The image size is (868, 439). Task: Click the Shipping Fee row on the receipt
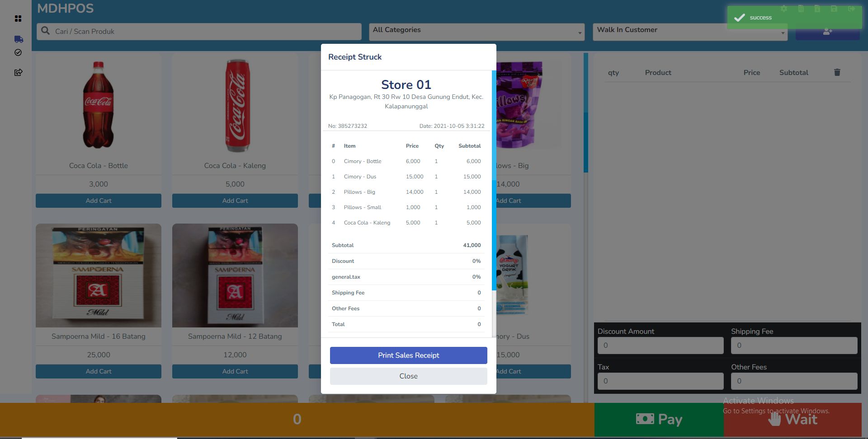[x=406, y=293]
